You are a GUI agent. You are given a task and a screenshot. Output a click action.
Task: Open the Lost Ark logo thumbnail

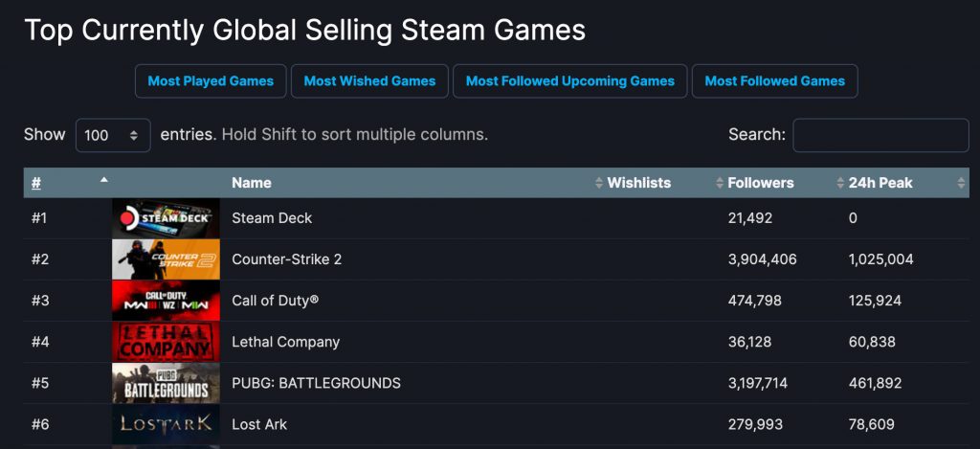tap(166, 424)
